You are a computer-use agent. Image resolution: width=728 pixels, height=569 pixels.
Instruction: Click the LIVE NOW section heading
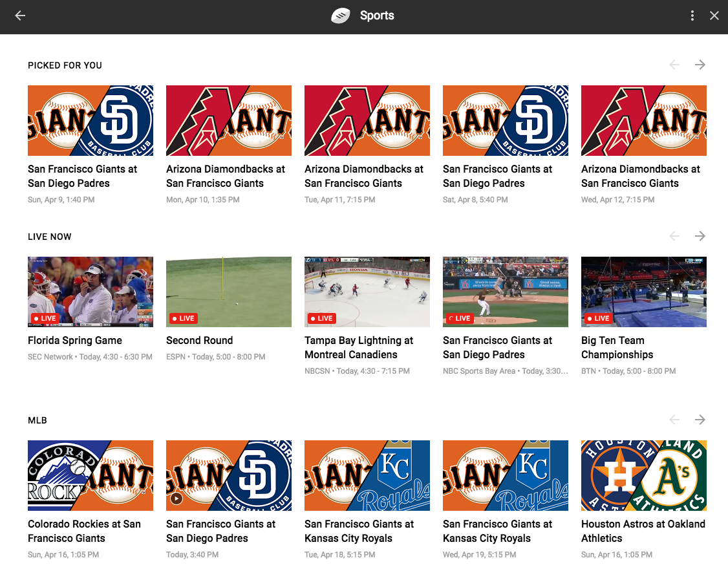pyautogui.click(x=50, y=237)
